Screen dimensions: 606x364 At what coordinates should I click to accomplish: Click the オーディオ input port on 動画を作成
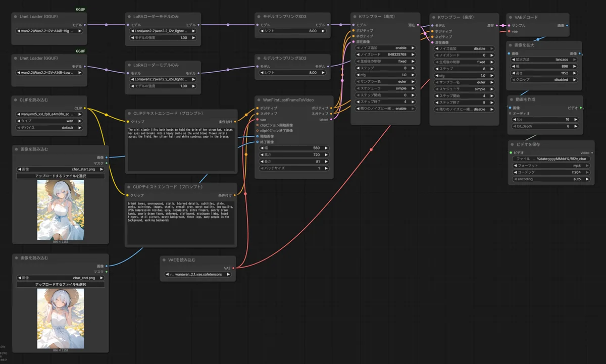point(510,114)
